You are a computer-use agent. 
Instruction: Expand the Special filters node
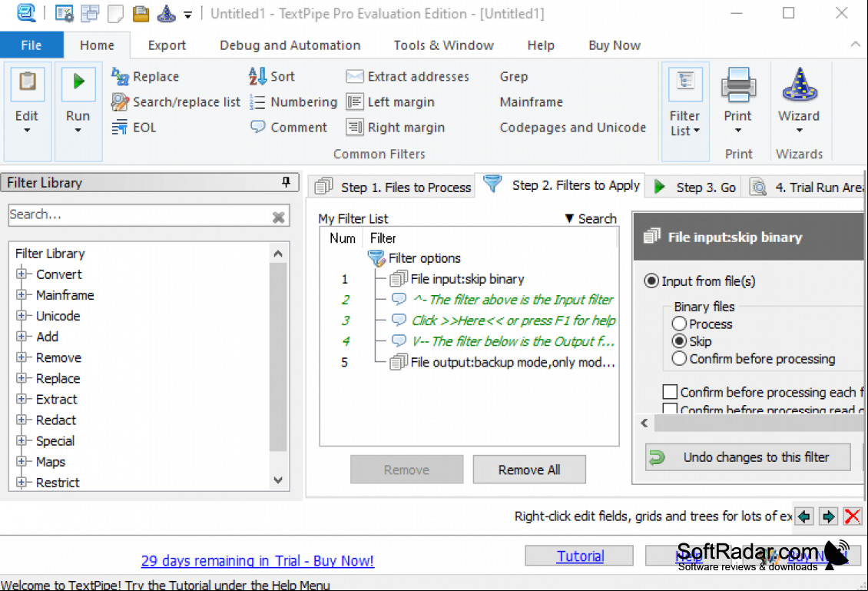22,440
